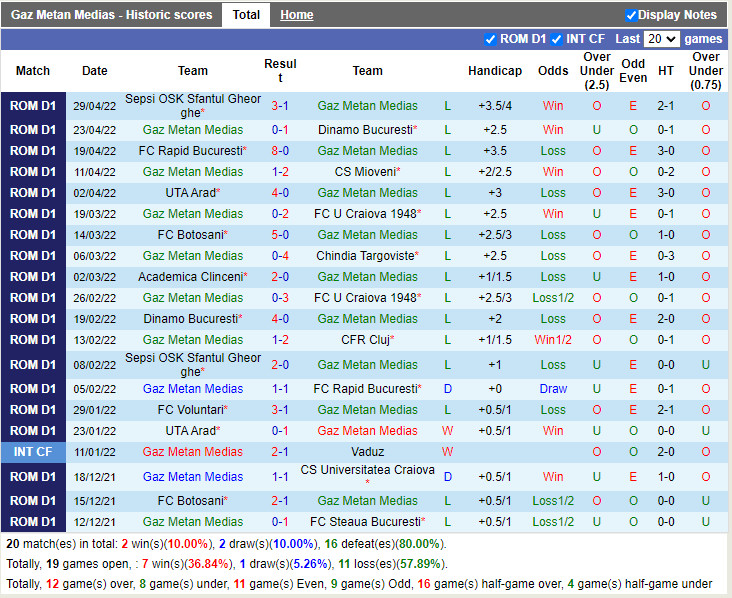Image resolution: width=732 pixels, height=598 pixels.
Task: Toggle the Display Notes checkbox
Action: point(631,15)
